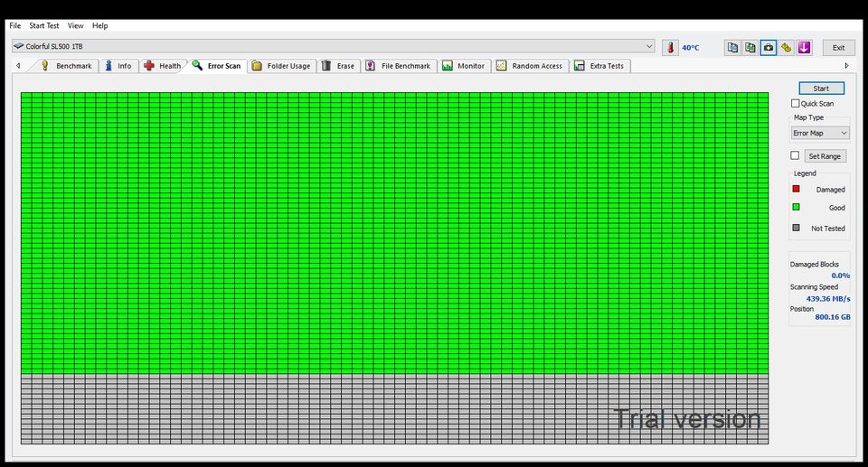Open the Random Access tab
This screenshot has width=868, height=467.
[x=531, y=66]
